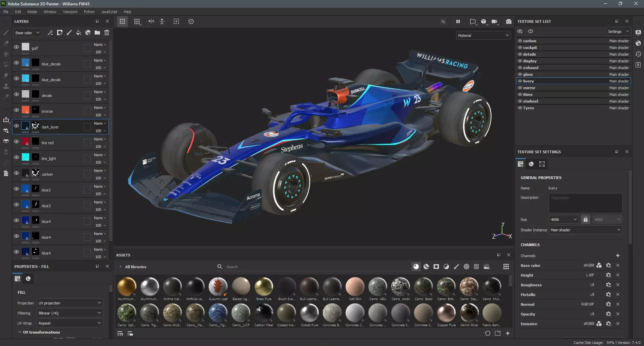
Task: Pause engine rendering button in viewport
Action: (x=458, y=21)
